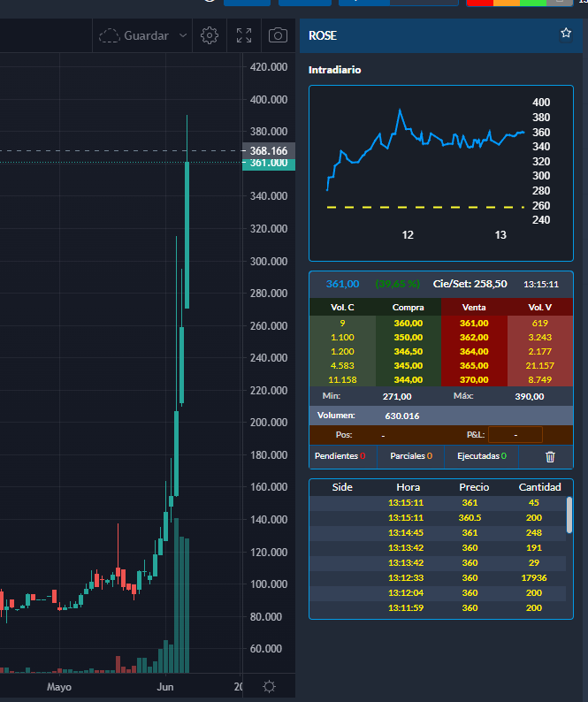Click the Vol. C column header
This screenshot has width=588, height=702.
tap(342, 307)
